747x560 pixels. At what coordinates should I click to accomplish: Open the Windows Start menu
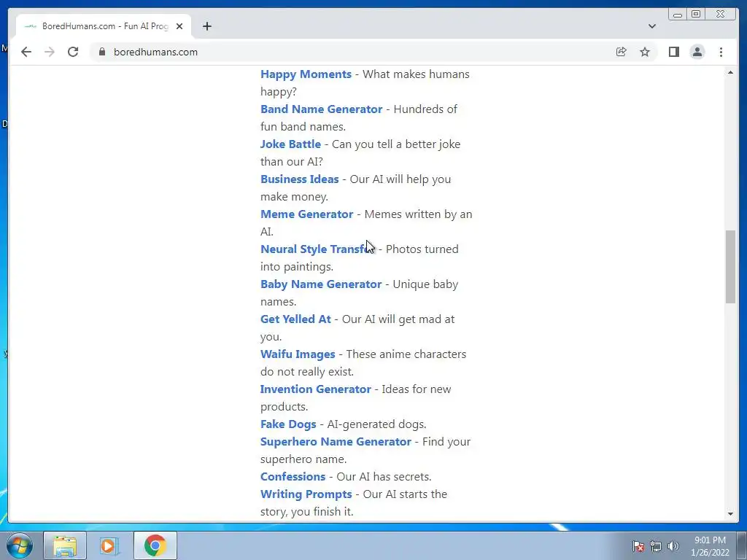click(20, 545)
